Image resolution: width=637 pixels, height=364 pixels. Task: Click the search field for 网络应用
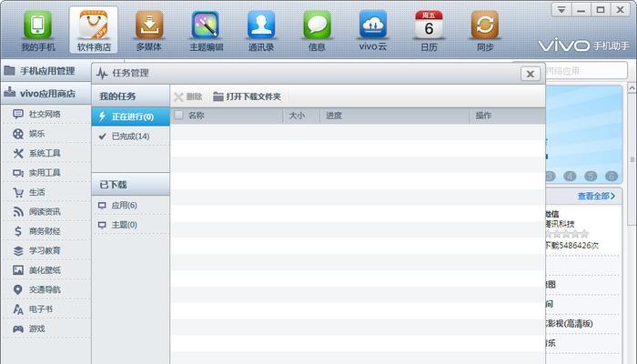coord(586,71)
